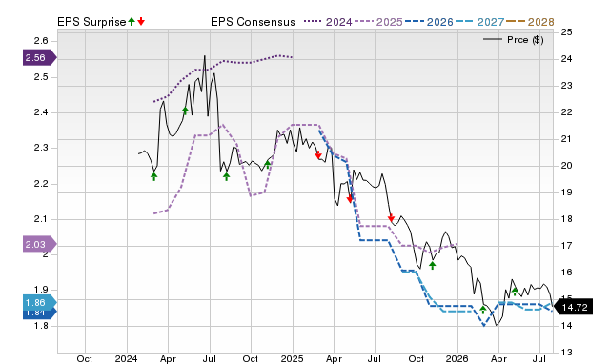Click the 2.3 label on the left axis
This screenshot has height=364, width=610.
(x=41, y=148)
